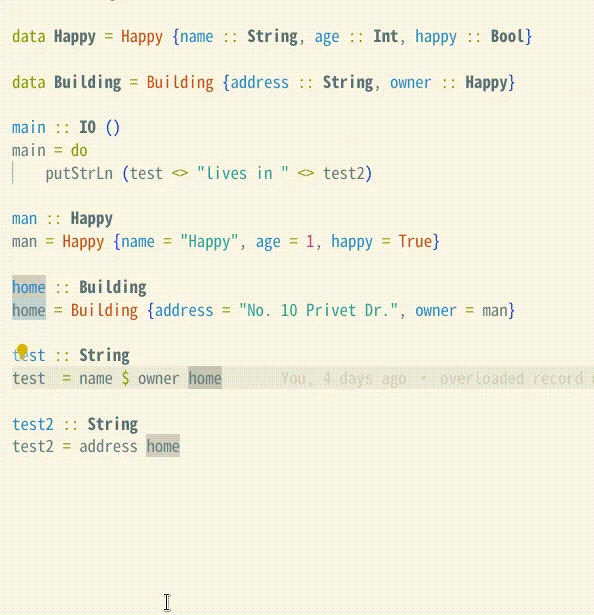This screenshot has height=615, width=594.
Task: Click the 'age' field in 'age = 1'
Action: [x=268, y=242]
